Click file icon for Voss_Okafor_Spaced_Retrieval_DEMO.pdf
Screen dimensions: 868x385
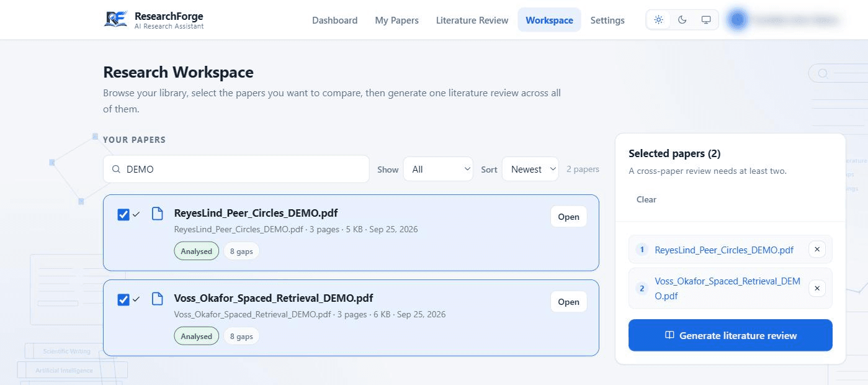158,298
